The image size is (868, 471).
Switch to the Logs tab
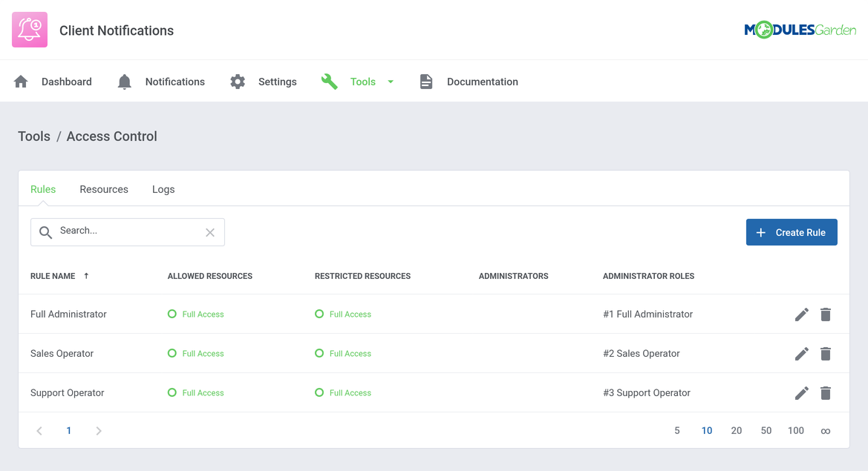tap(163, 189)
